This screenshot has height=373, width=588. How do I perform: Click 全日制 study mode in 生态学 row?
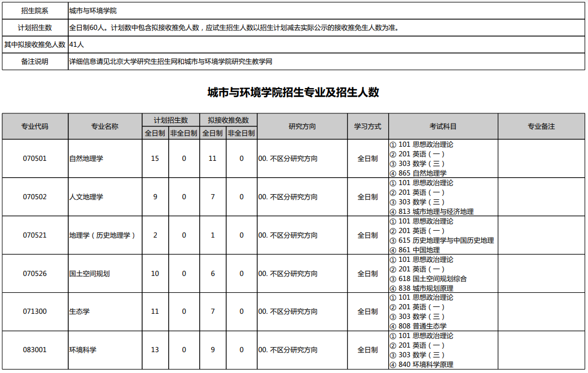click(367, 311)
